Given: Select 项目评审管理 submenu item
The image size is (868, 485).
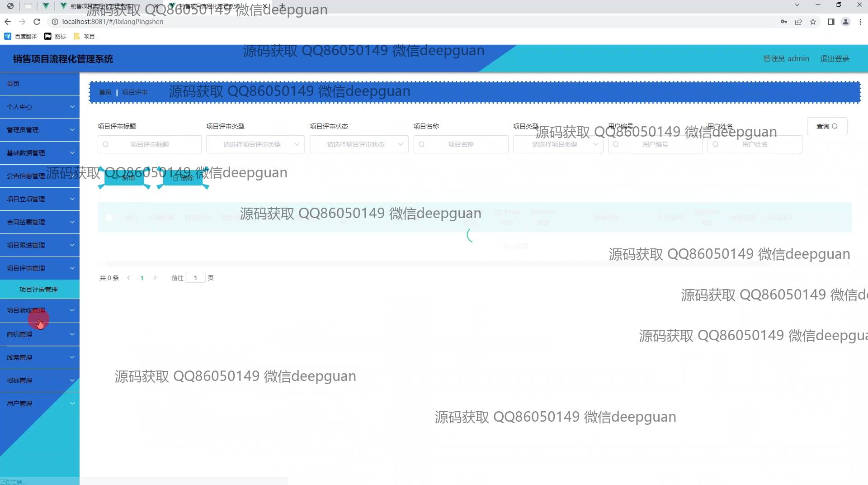Looking at the screenshot, I should (40, 290).
